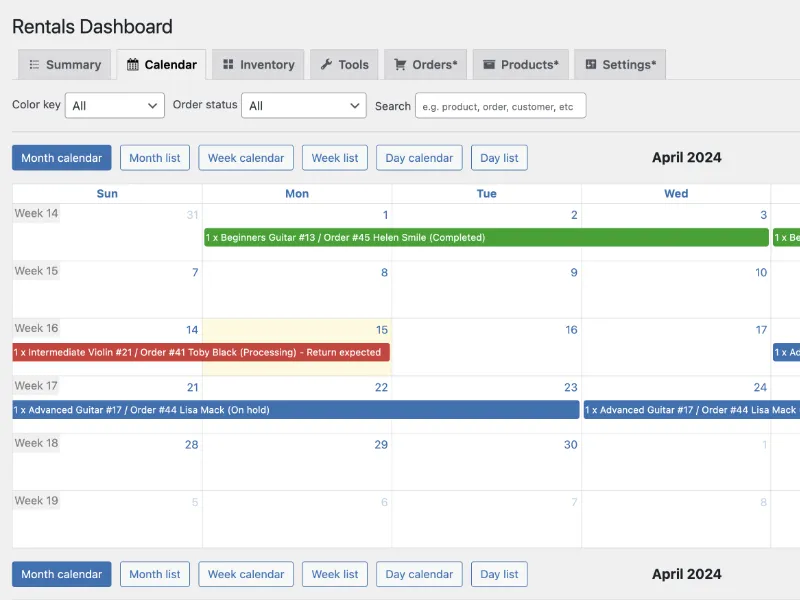The image size is (800, 600).
Task: Open the red Intermediate Violin #21 event
Action: pyautogui.click(x=201, y=352)
